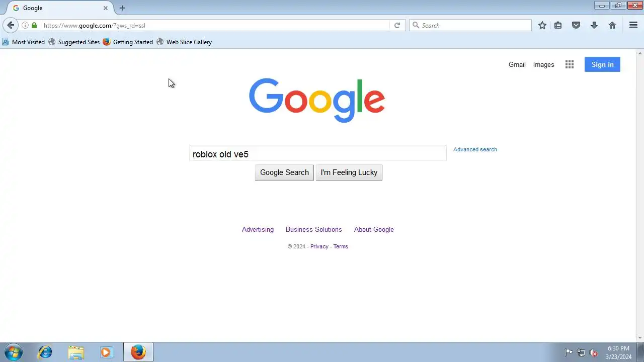Screen dimensions: 644x362
Task: Save page to Pocket icon
Action: tap(576, 25)
